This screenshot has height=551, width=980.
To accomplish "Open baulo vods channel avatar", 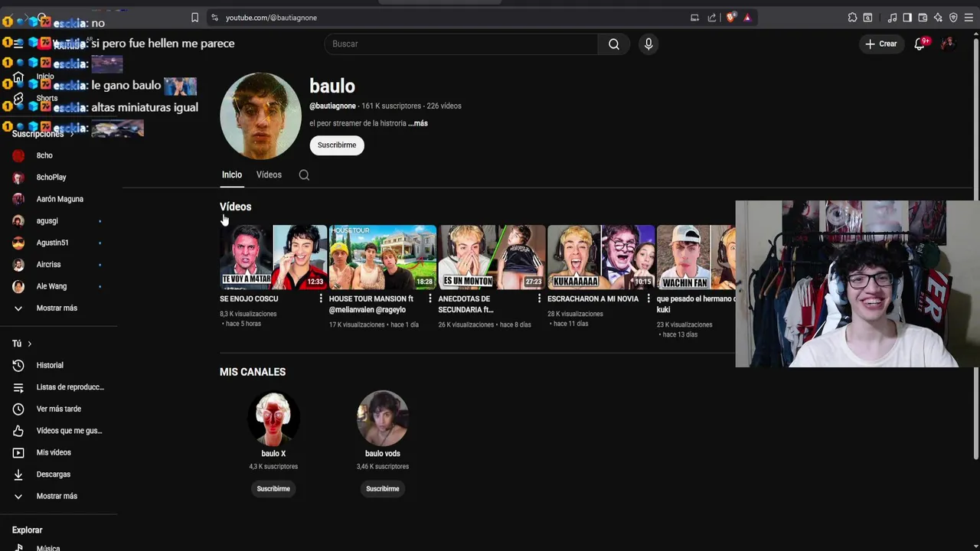I will (x=383, y=418).
